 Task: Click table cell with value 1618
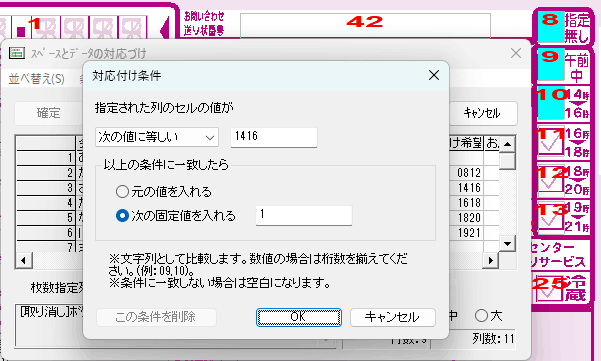tap(466, 203)
